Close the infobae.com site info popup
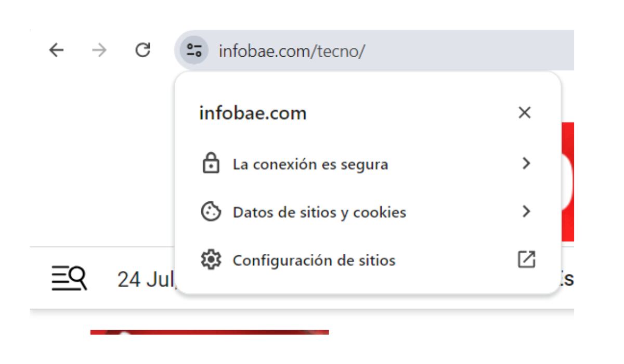Viewport: 624px width, 364px height. click(525, 113)
